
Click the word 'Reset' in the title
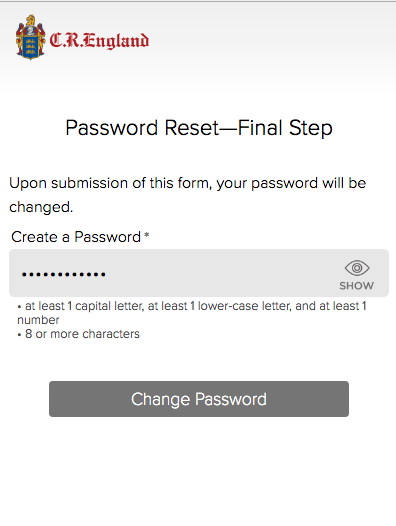point(191,128)
